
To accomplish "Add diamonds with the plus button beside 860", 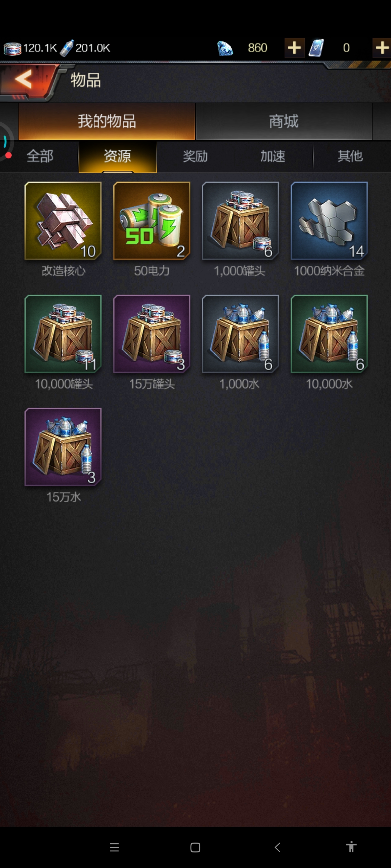I will click(x=294, y=48).
